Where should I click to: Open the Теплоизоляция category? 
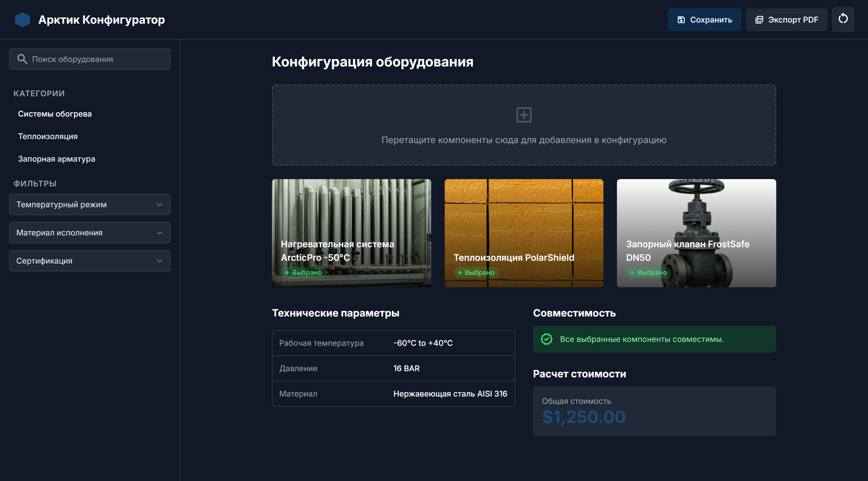point(48,137)
